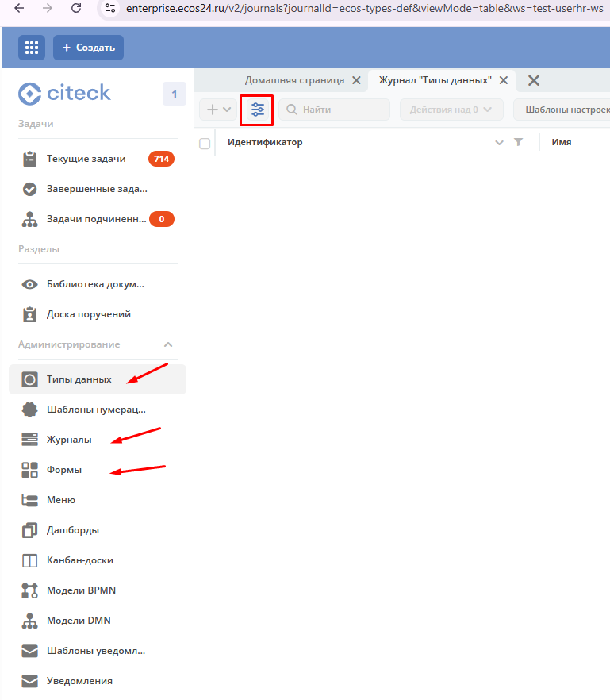The height and width of the screenshot is (700, 610).
Task: Close the Домашняя страница tab
Action: (356, 80)
